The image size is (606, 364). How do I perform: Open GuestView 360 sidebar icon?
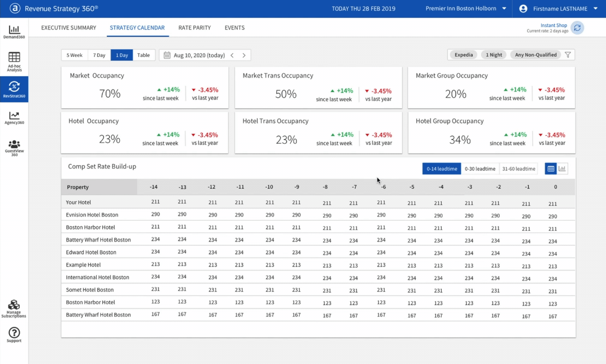[x=14, y=144]
